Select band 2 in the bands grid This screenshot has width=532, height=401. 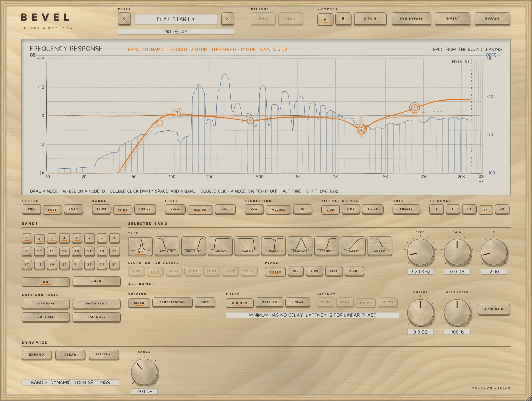(39, 238)
